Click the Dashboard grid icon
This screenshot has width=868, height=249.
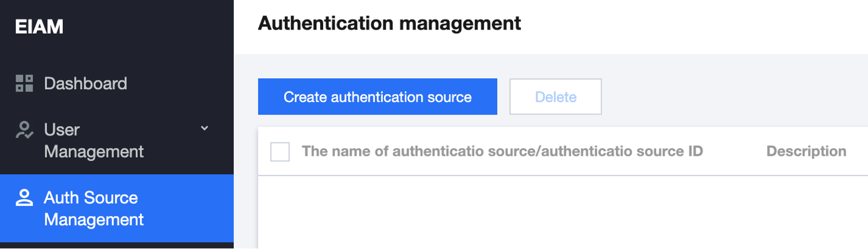click(x=24, y=83)
